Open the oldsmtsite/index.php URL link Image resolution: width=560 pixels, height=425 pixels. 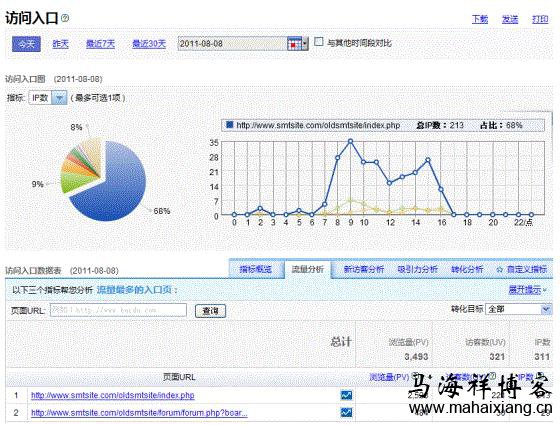tap(113, 395)
